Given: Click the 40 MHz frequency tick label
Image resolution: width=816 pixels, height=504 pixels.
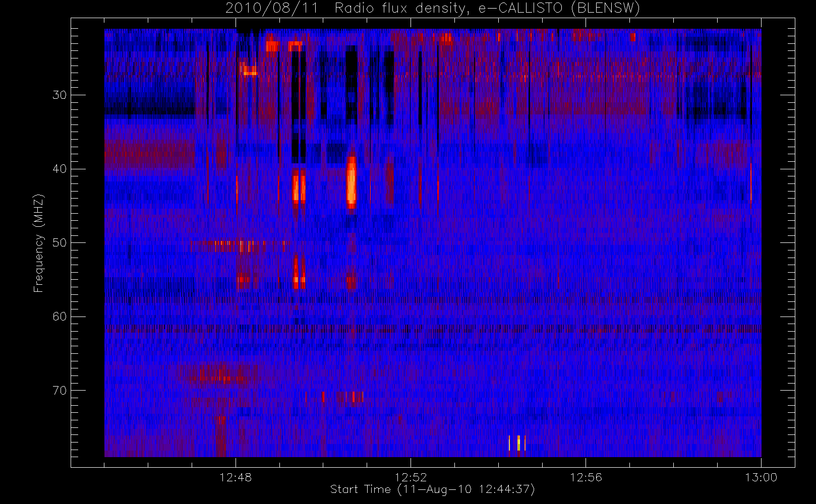Looking at the screenshot, I should click(60, 169).
